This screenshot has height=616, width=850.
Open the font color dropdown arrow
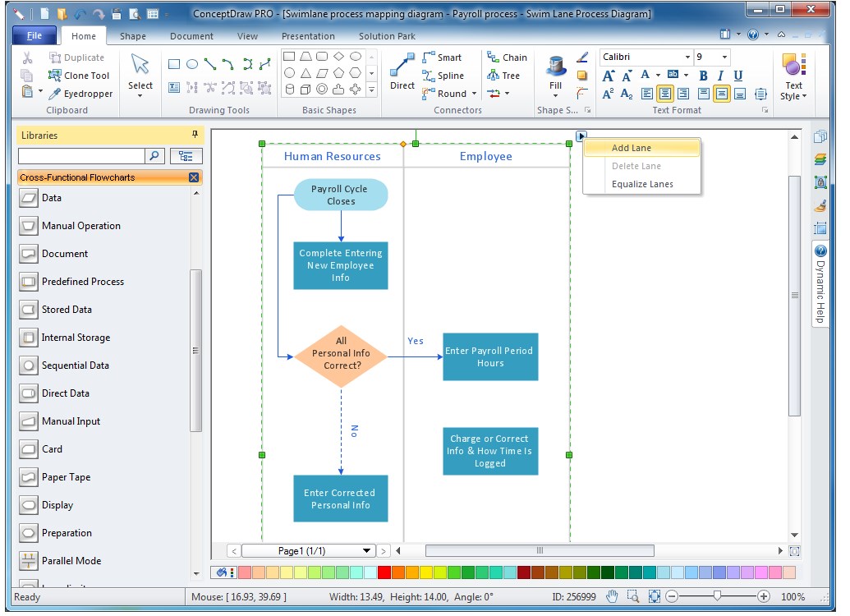point(658,76)
